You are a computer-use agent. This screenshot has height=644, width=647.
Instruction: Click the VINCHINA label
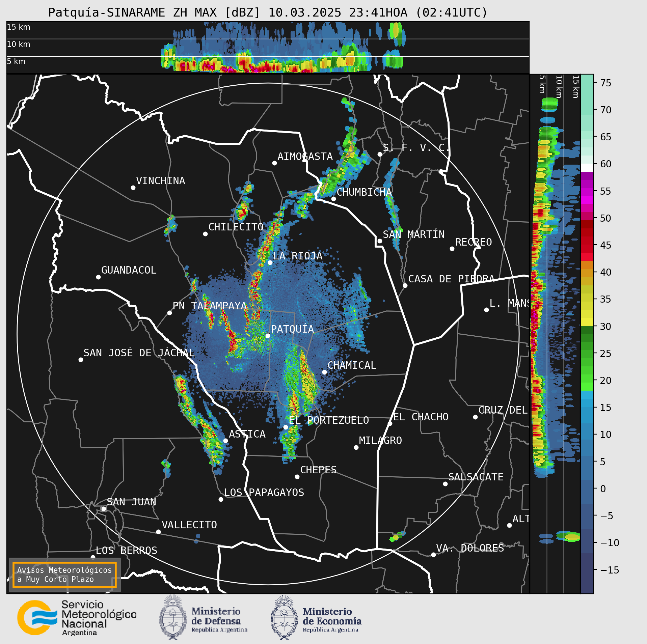pyautogui.click(x=161, y=180)
